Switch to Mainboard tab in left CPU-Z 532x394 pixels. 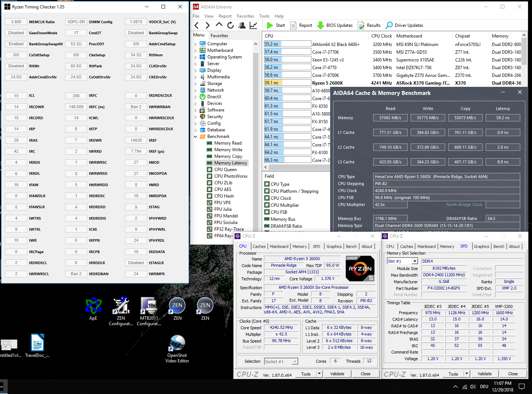tap(279, 246)
